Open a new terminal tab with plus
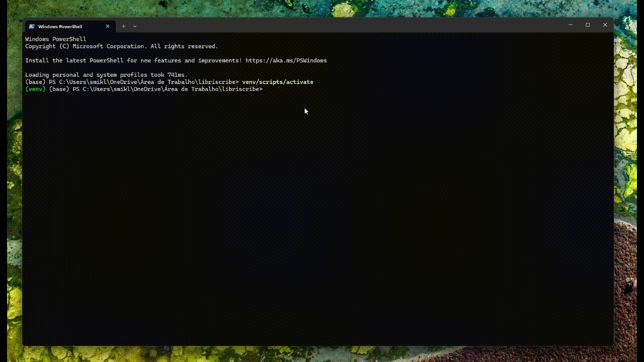 point(124,26)
